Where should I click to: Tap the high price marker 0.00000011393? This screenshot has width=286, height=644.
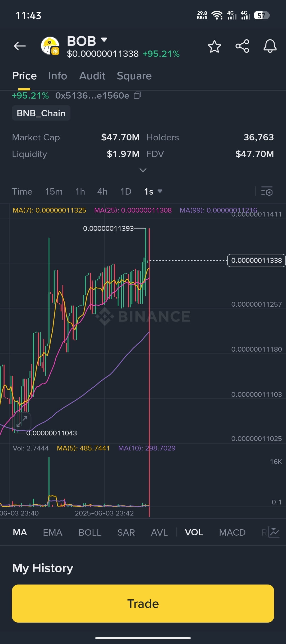click(x=108, y=228)
